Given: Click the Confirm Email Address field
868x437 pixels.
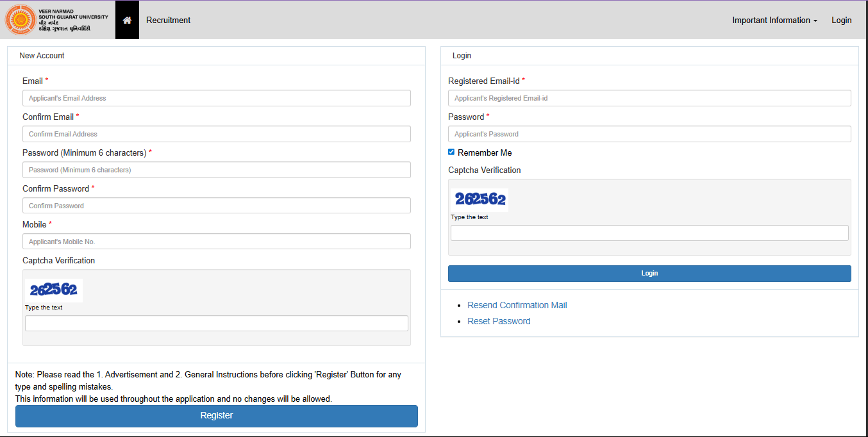Looking at the screenshot, I should pos(216,134).
